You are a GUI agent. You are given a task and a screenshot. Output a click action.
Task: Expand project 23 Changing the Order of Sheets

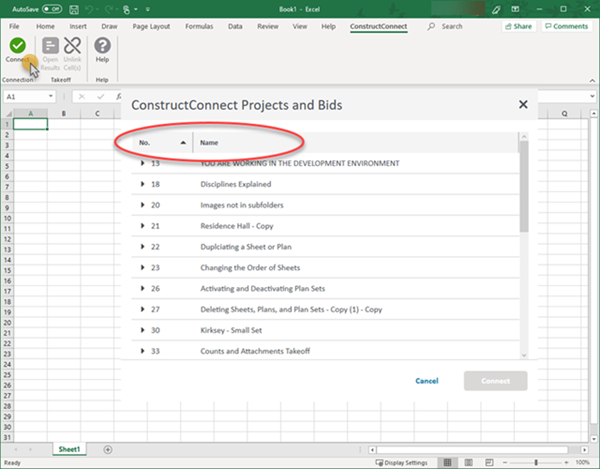(x=142, y=267)
